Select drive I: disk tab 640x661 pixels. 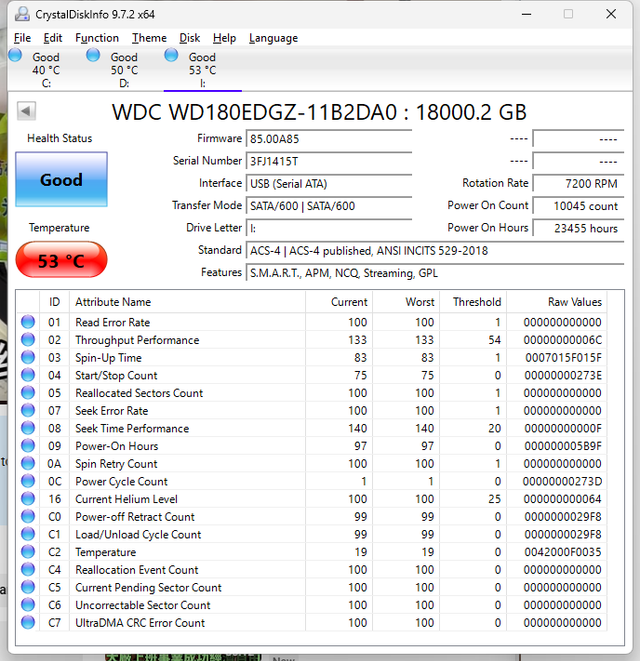pos(202,70)
